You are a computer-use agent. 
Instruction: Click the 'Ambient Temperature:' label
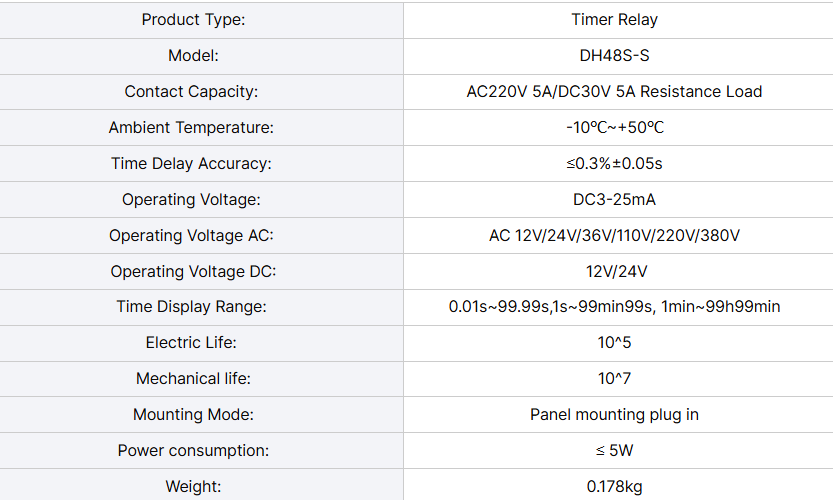pos(191,128)
